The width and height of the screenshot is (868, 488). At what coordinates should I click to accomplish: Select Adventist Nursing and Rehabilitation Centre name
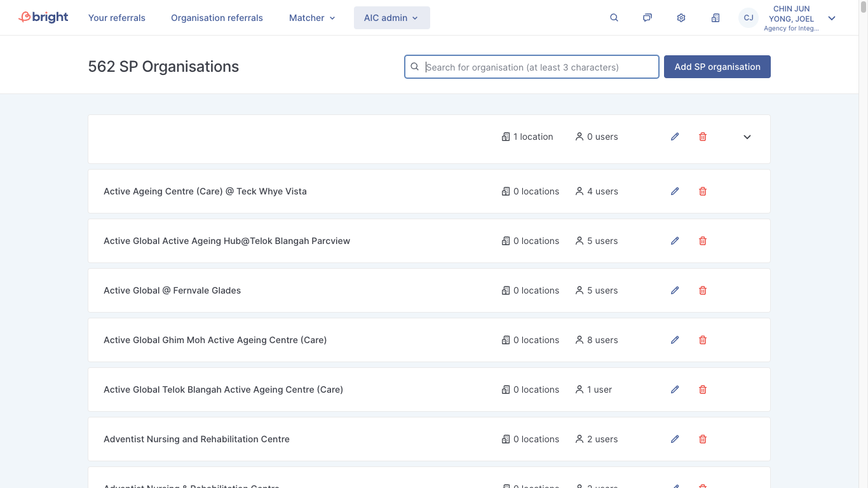pos(196,439)
